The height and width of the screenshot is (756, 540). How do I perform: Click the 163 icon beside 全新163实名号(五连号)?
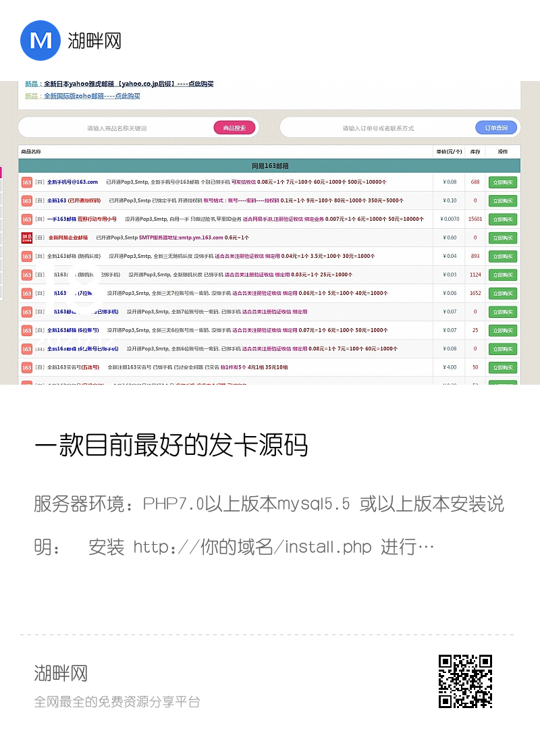pos(26,367)
